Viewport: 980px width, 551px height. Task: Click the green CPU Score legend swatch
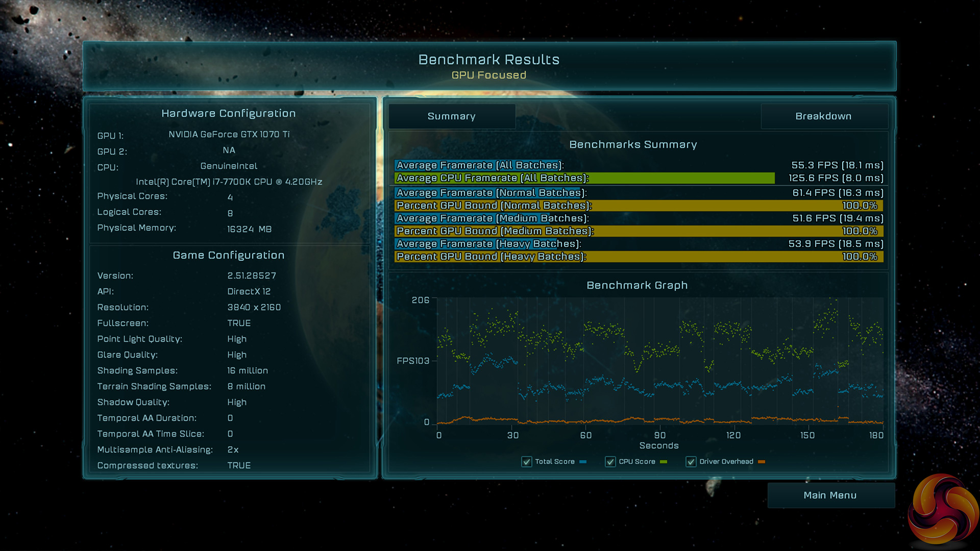(x=664, y=462)
